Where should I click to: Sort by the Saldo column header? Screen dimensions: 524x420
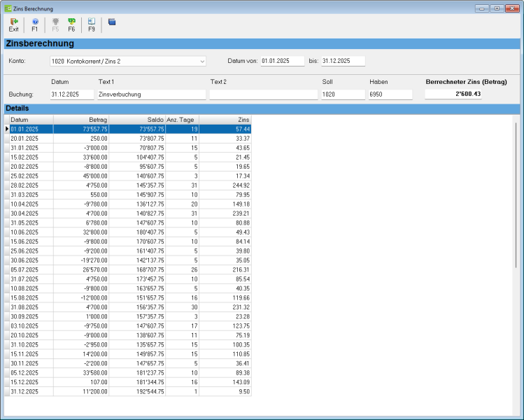point(138,120)
